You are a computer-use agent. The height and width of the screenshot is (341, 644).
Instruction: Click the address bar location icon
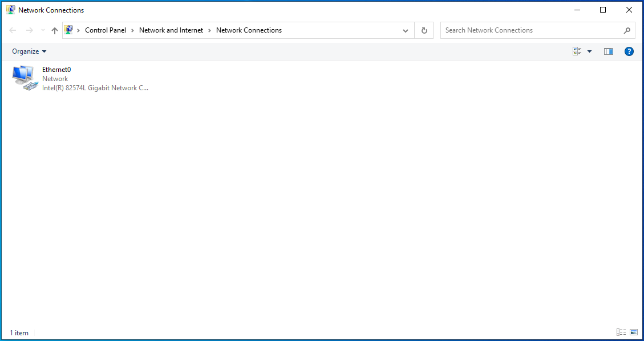69,30
